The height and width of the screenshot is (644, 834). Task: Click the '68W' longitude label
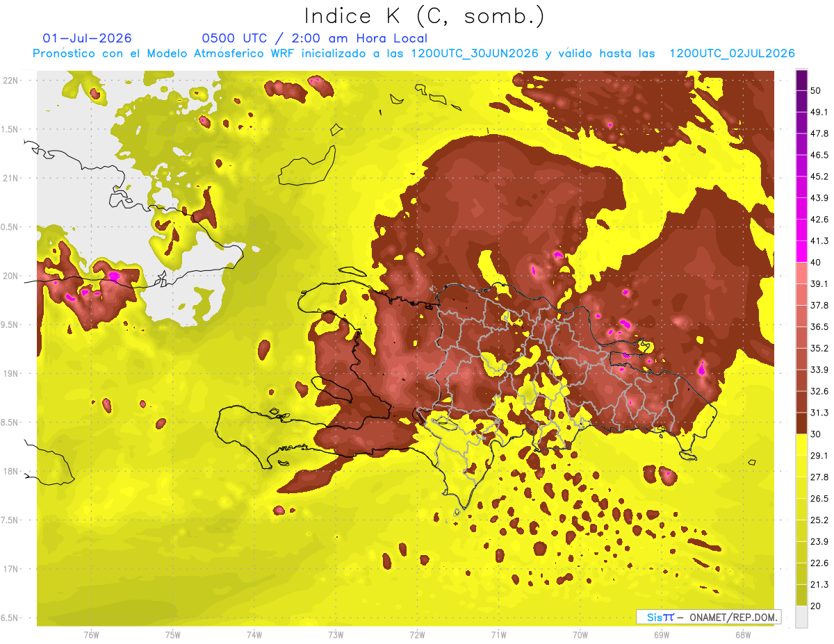coord(743,634)
